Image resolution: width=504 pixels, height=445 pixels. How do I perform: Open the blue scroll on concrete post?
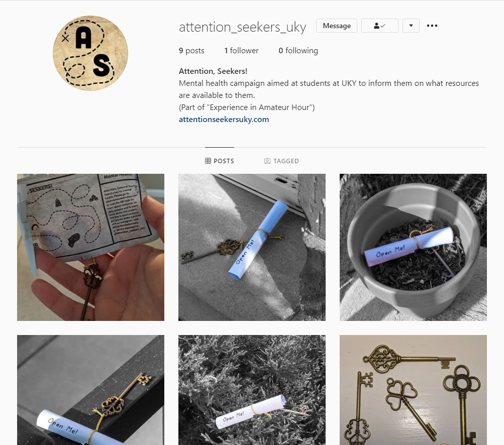pyautogui.click(x=252, y=248)
